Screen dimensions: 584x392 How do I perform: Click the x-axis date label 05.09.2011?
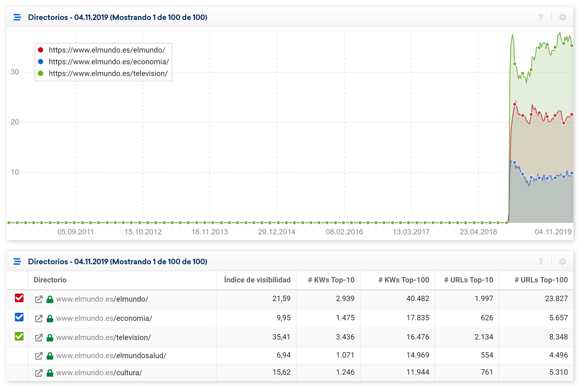click(x=75, y=232)
